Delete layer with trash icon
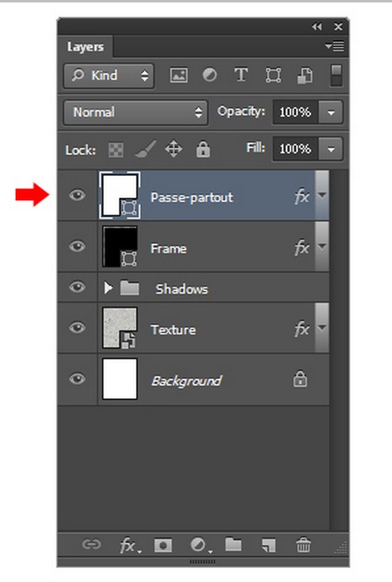Viewport: 392px width, 582px height. coord(303,545)
